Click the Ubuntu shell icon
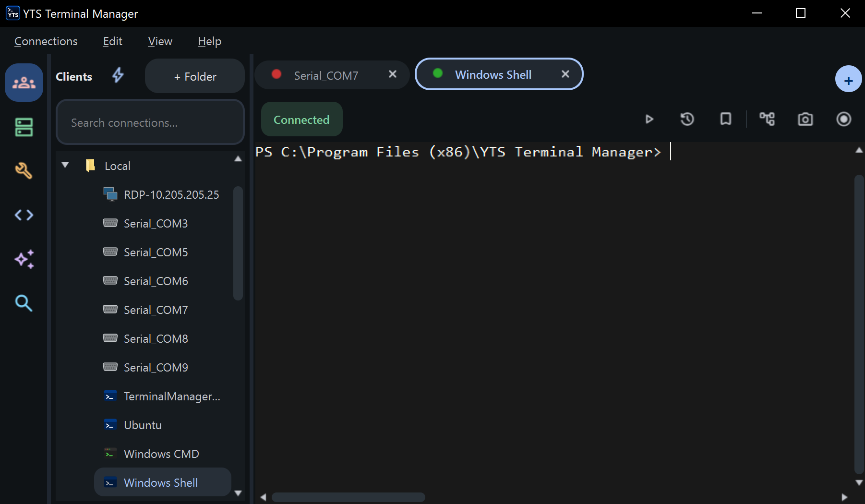This screenshot has width=865, height=504. [x=110, y=425]
